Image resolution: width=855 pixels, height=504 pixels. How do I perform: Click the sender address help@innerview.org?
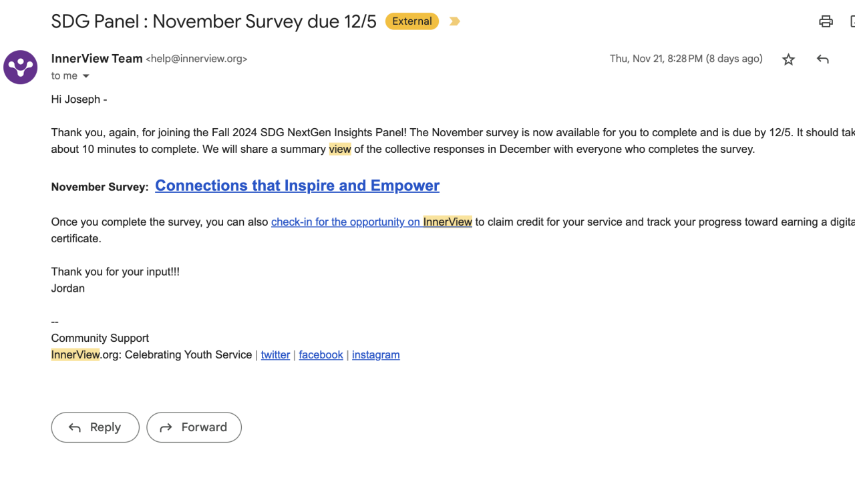(x=196, y=59)
